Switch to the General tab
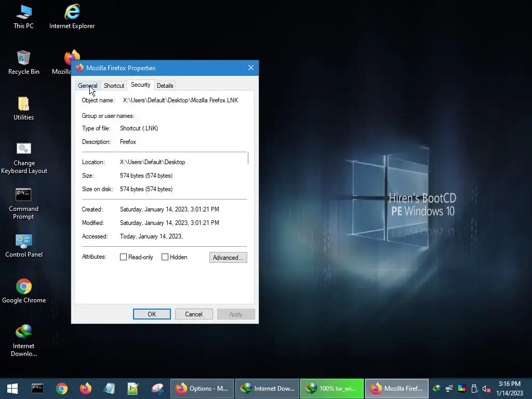 (87, 86)
